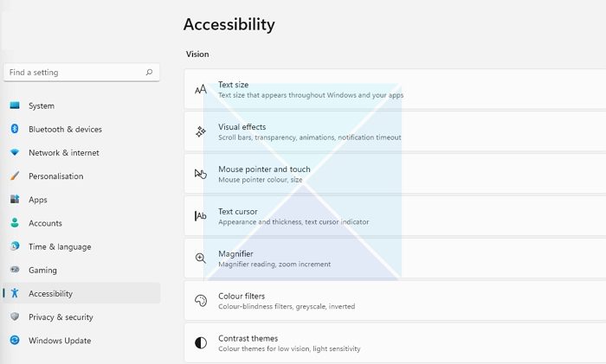The height and width of the screenshot is (364, 606).
Task: Click the Accounts person icon
Action: pos(15,223)
